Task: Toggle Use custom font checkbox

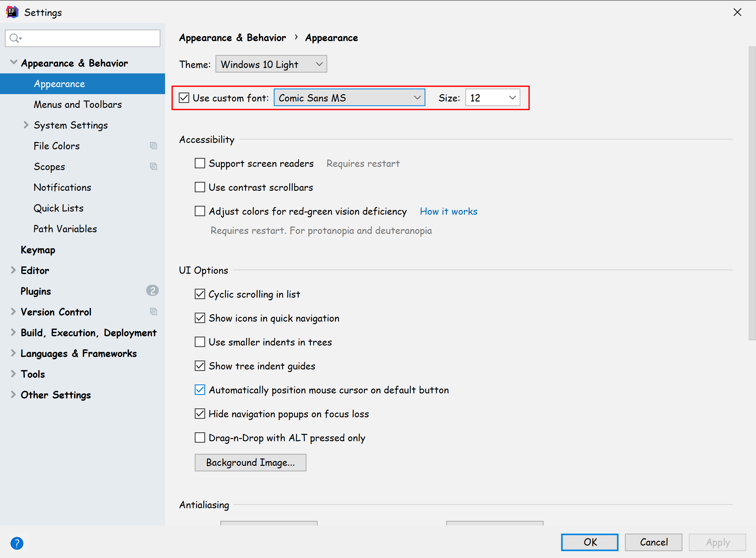Action: (184, 98)
